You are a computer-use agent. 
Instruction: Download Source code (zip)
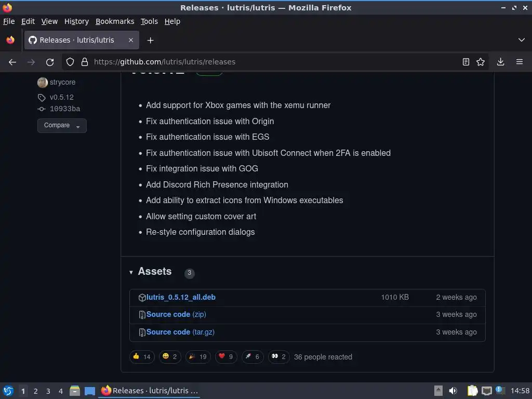(x=176, y=314)
